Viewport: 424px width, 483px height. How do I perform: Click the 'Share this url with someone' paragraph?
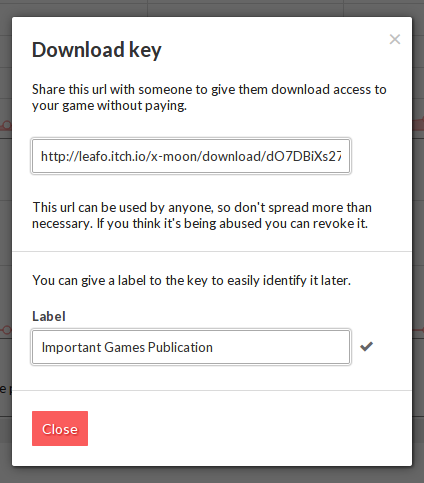[209, 97]
